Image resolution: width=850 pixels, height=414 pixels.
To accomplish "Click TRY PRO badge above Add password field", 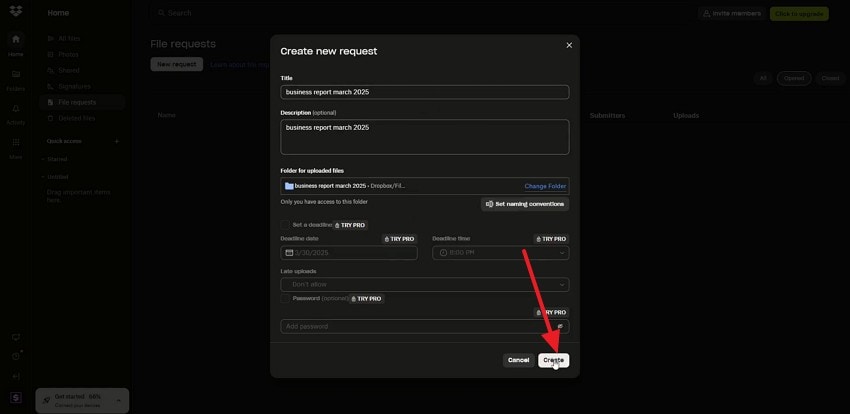I will pyautogui.click(x=551, y=313).
